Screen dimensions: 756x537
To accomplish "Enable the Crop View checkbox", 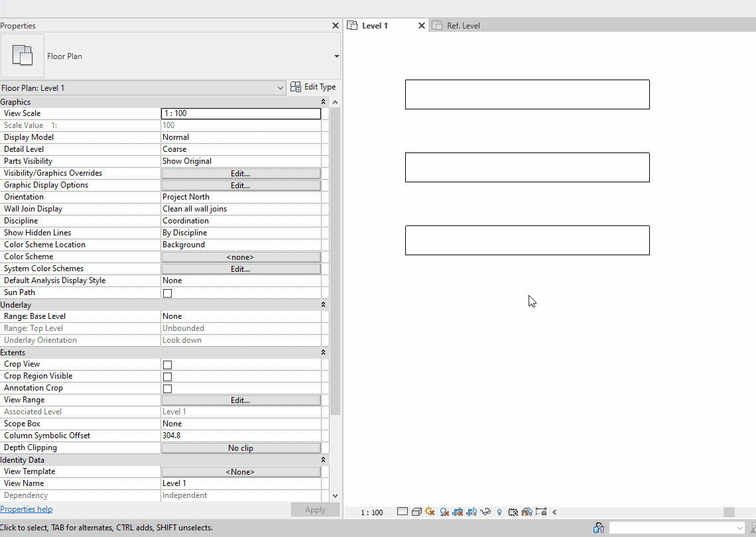I will pyautogui.click(x=167, y=364).
